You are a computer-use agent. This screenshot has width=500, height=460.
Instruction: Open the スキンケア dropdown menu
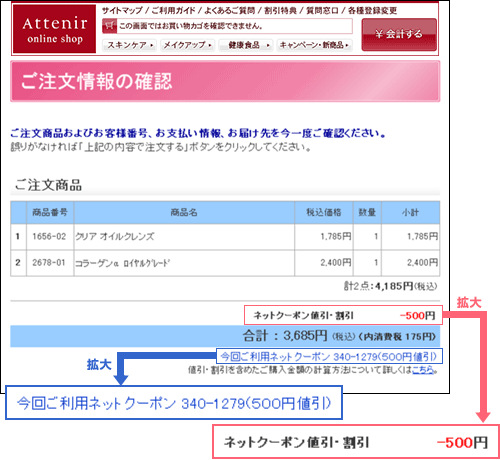(130, 45)
